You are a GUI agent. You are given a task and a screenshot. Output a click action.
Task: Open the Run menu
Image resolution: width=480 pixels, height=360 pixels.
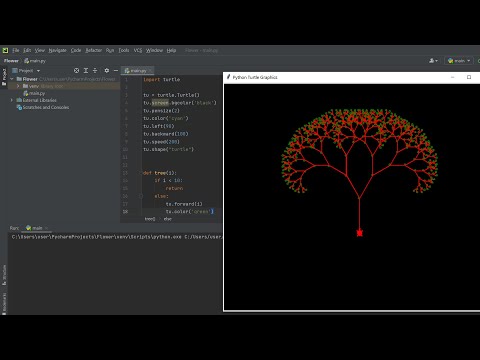click(x=110, y=50)
